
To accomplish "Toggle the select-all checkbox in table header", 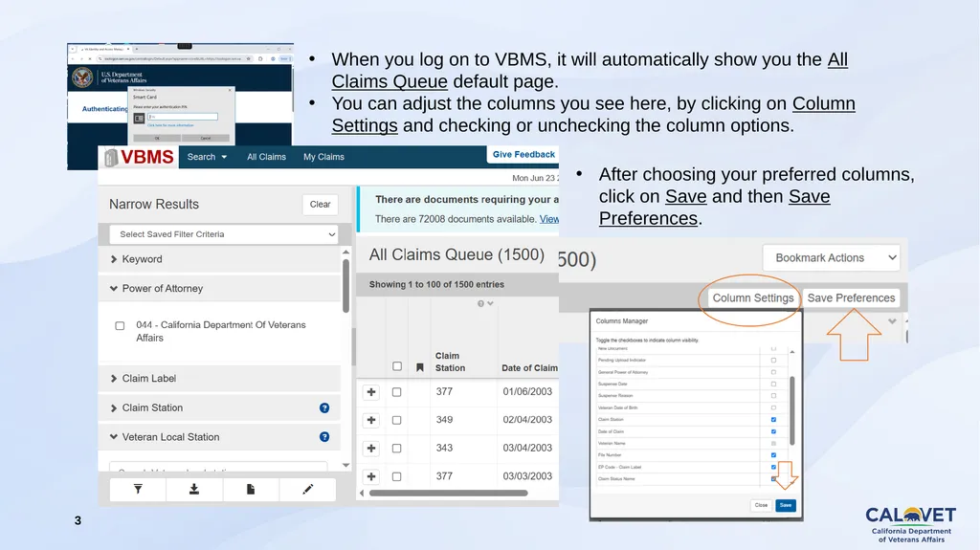I will 397,366.
